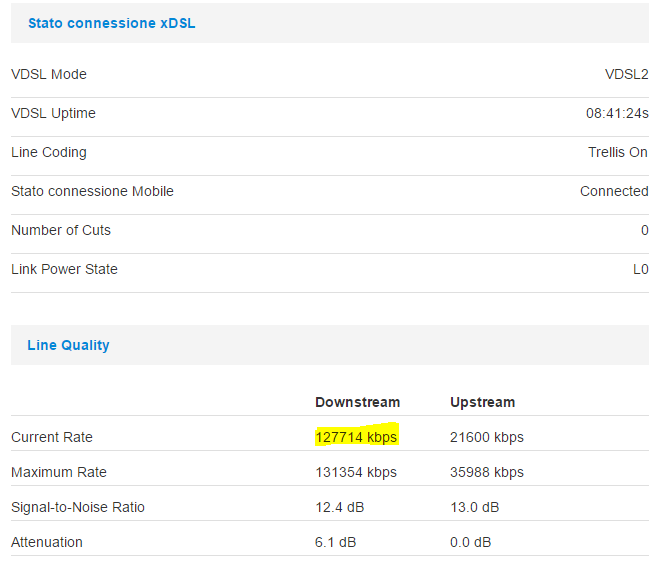The height and width of the screenshot is (567, 660).
Task: Select the upstream SNR value 13.0 dB
Action: [474, 507]
